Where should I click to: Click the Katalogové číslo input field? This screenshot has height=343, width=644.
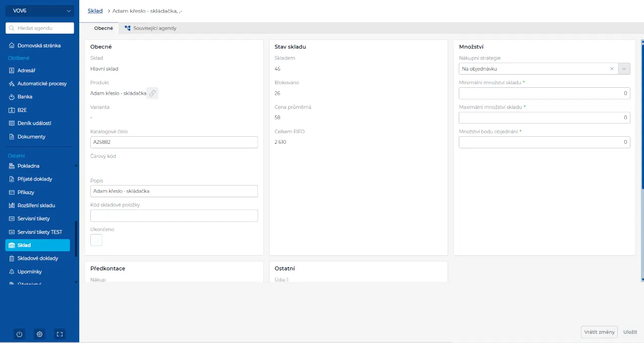click(174, 142)
